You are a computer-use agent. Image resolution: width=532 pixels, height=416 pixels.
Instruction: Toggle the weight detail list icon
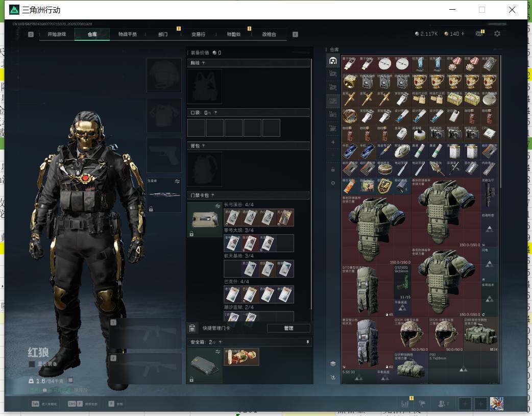coord(70,380)
